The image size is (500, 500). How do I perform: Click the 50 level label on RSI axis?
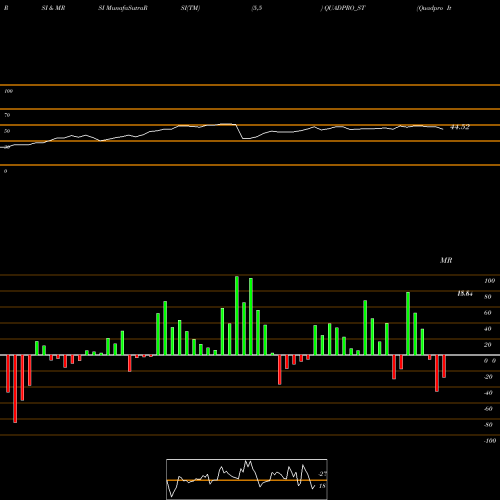pos(7,131)
